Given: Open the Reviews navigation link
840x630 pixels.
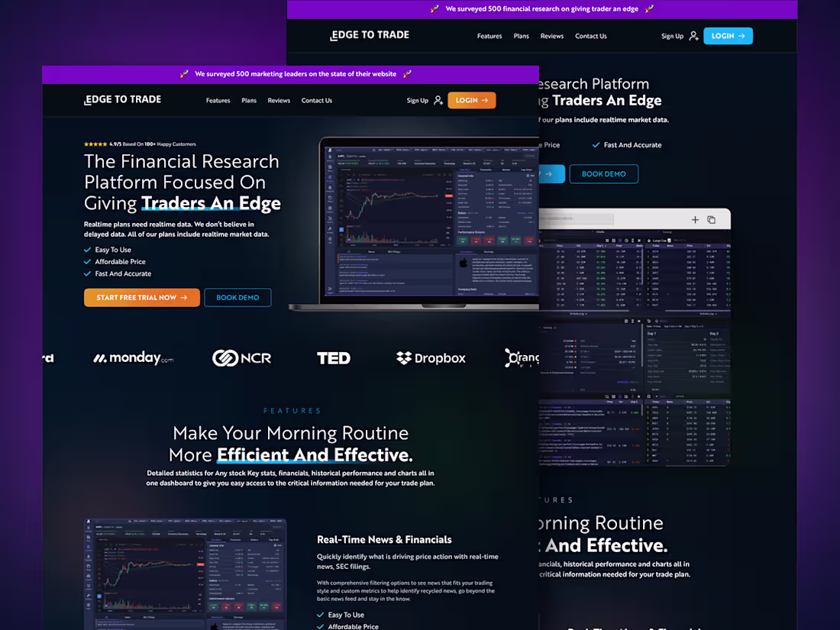Looking at the screenshot, I should (279, 100).
